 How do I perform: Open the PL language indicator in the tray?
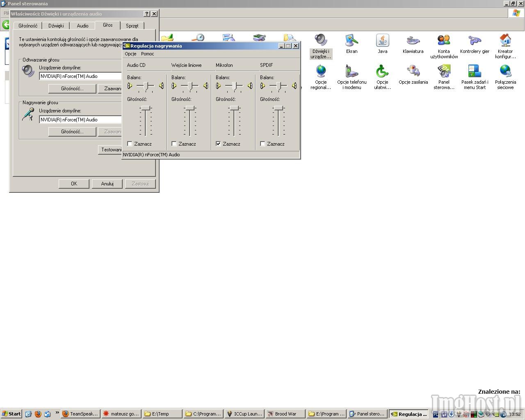pyautogui.click(x=436, y=414)
